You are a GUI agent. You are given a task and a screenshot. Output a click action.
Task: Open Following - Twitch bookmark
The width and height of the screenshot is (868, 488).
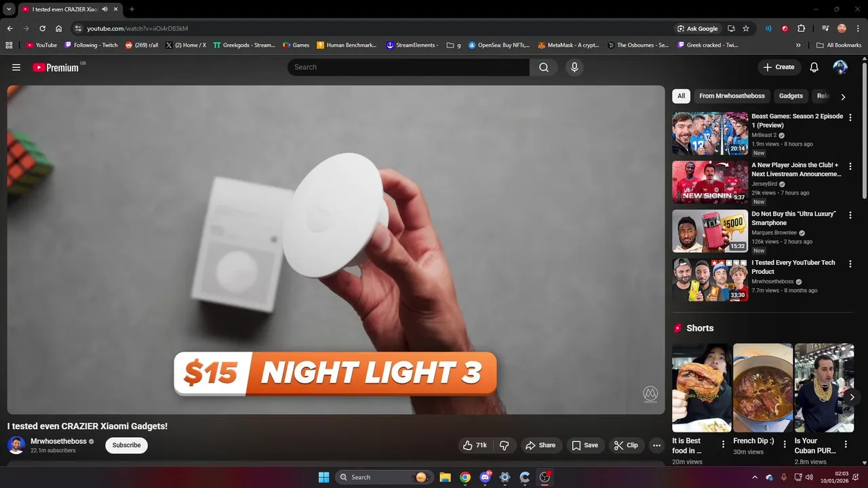click(x=91, y=45)
